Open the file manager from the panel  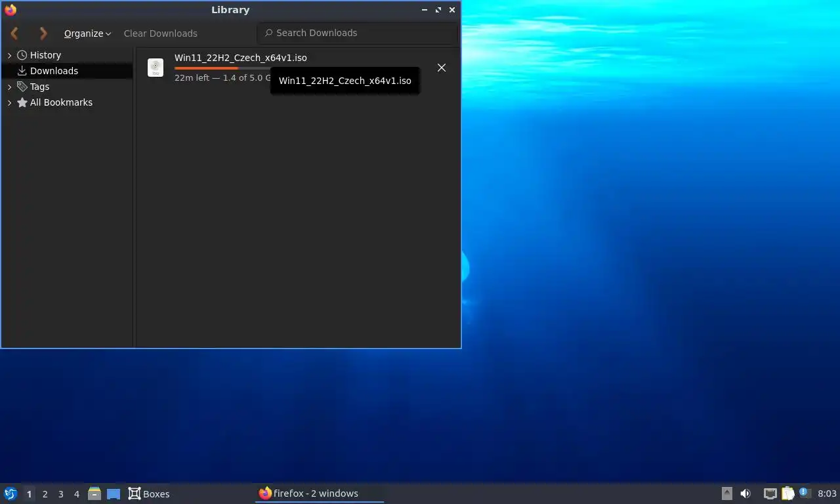94,493
